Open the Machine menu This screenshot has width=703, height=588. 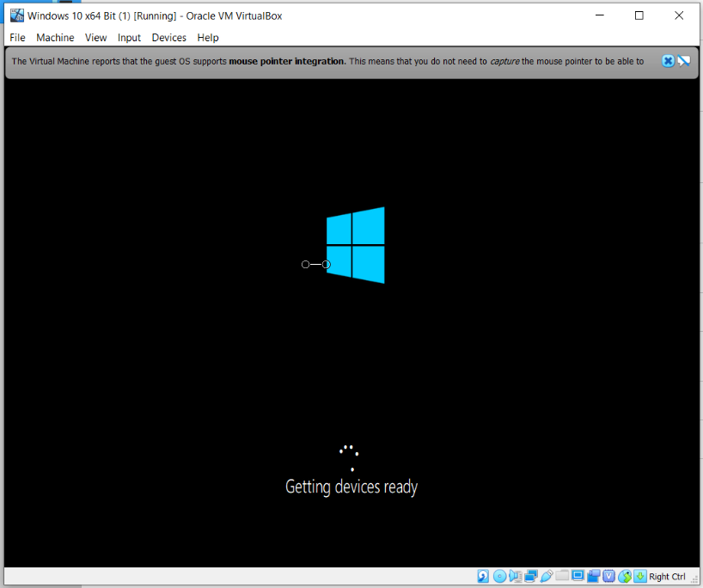click(x=55, y=38)
